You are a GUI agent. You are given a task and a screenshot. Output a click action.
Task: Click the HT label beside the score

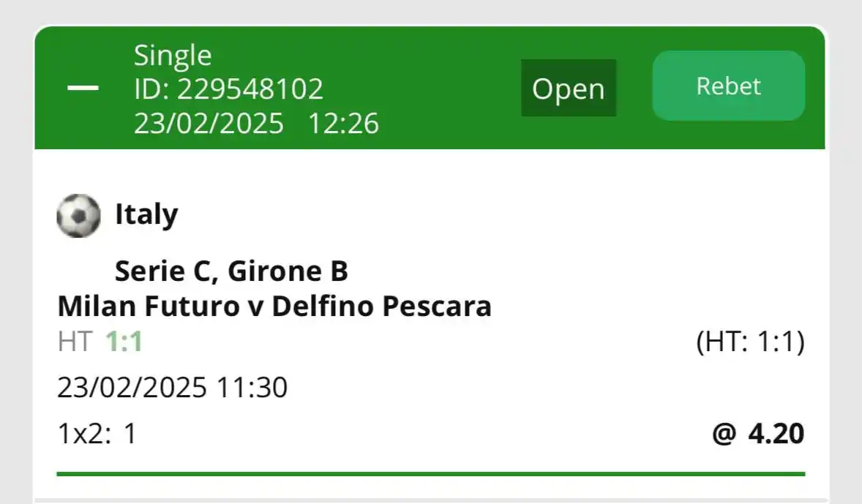point(73,341)
